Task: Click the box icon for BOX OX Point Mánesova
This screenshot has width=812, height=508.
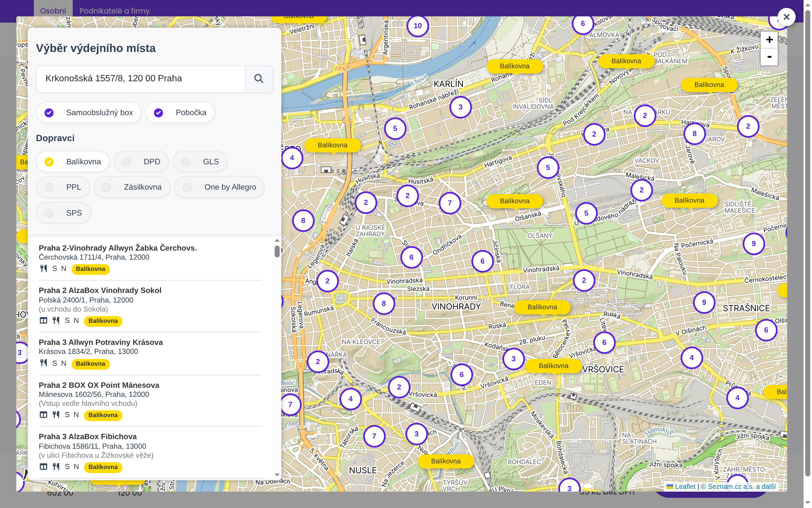Action: pos(43,415)
